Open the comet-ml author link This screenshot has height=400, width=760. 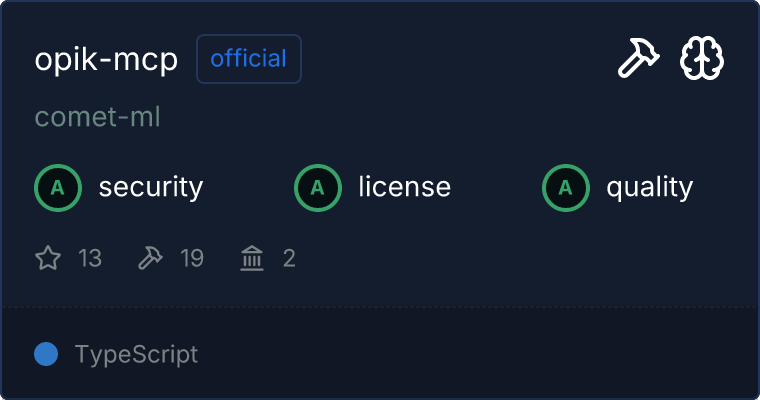[97, 117]
